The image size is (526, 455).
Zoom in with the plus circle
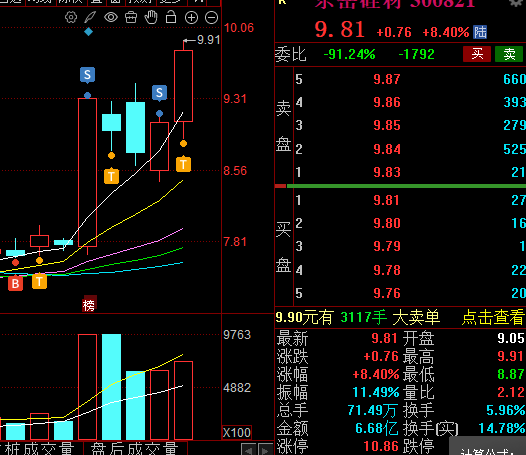click(191, 17)
